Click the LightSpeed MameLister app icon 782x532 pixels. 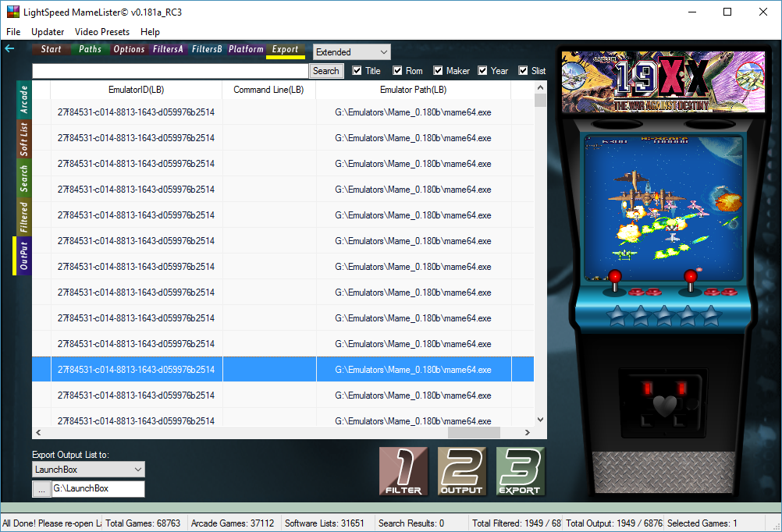click(13, 12)
